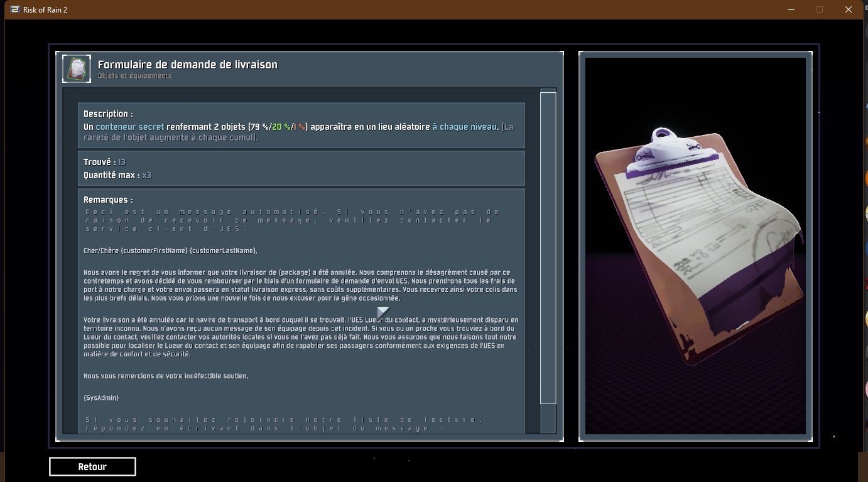Click the Retour button
The image size is (868, 482).
click(x=92, y=467)
